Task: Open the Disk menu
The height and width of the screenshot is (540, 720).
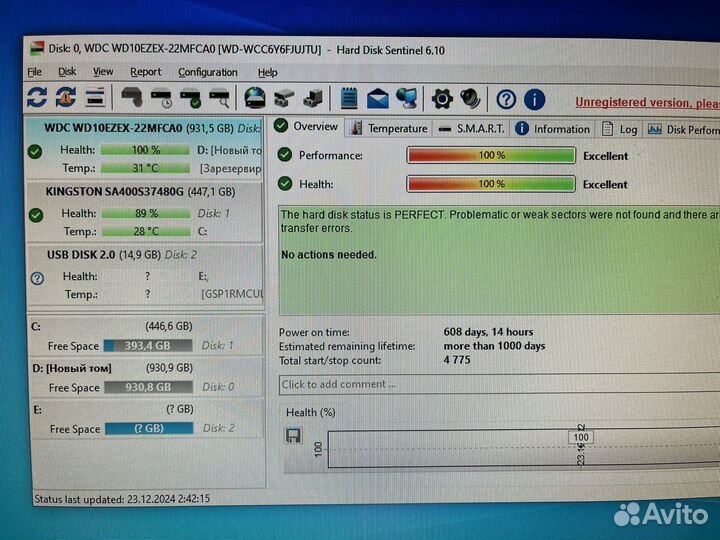Action: point(67,72)
